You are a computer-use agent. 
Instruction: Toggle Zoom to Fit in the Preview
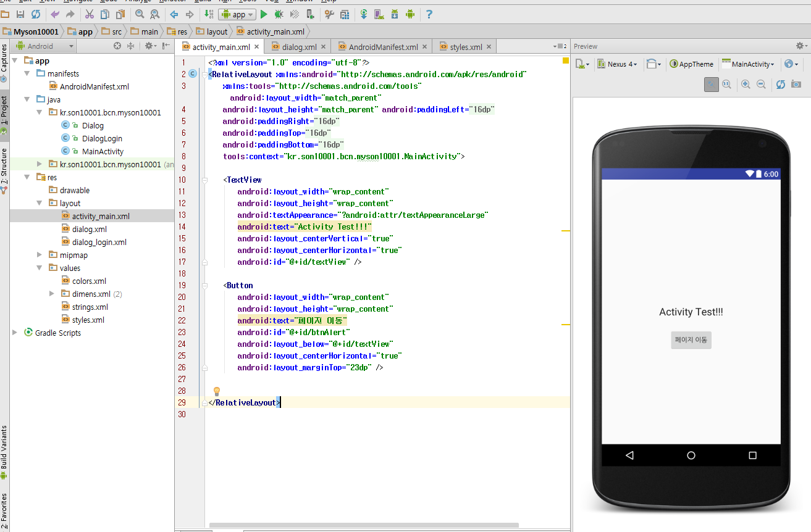[712, 85]
